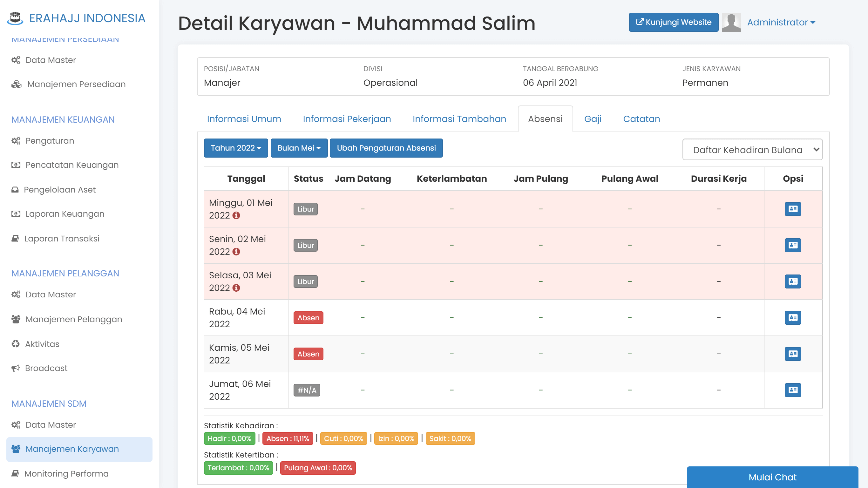Open the Catatan tab
The height and width of the screenshot is (488, 868).
pyautogui.click(x=641, y=119)
